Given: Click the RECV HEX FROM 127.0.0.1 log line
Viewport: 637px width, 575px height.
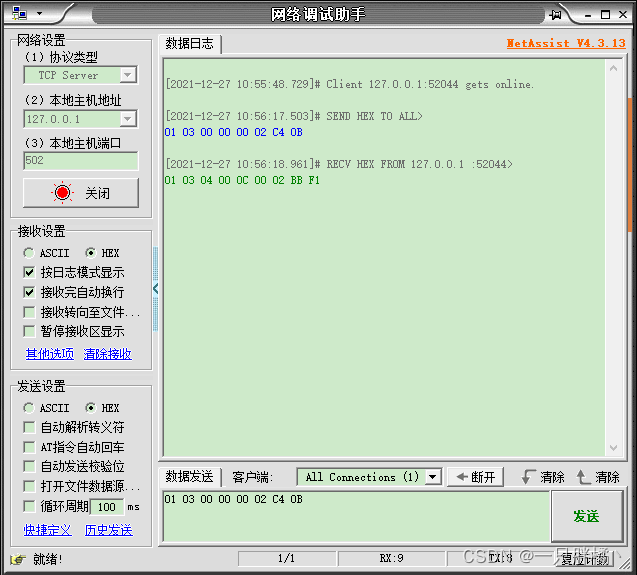Looking at the screenshot, I should [339, 164].
